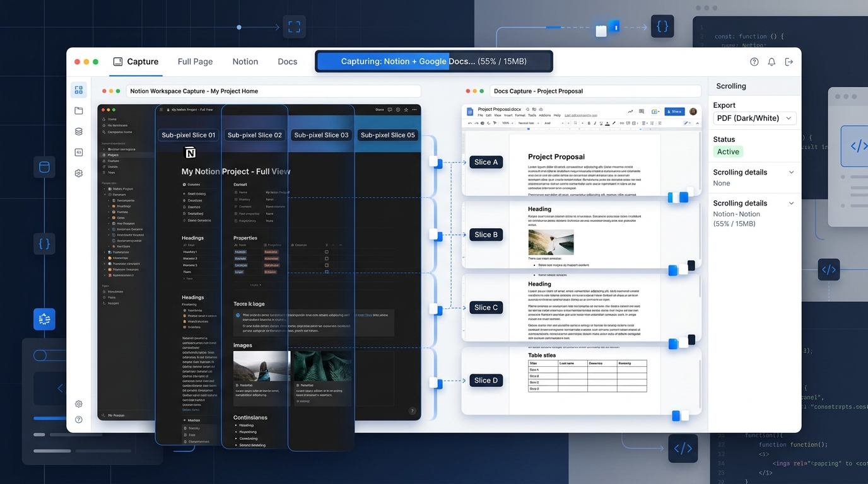Open the comments icon in Docs header
The image size is (868, 484).
tap(642, 112)
